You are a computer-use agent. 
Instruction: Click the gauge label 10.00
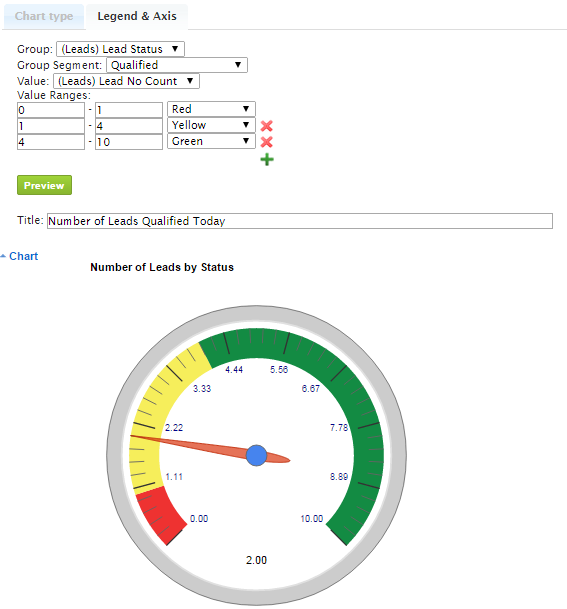pyautogui.click(x=311, y=519)
